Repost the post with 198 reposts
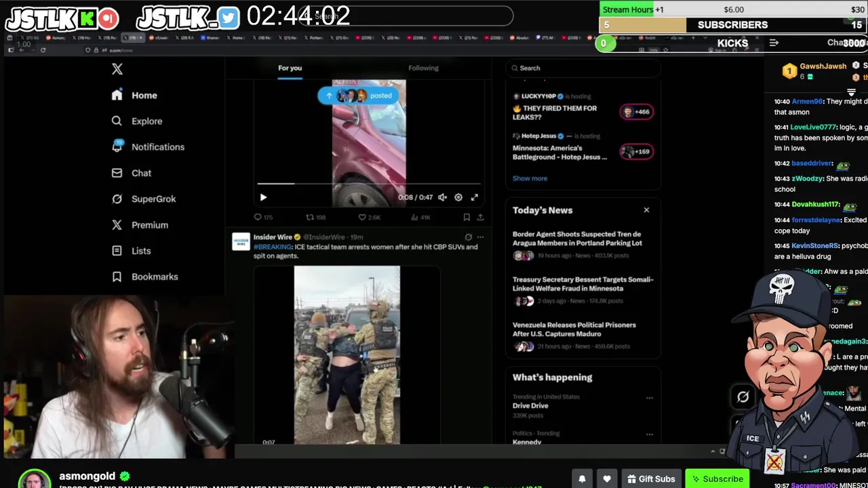Image resolution: width=868 pixels, height=488 pixels. pos(316,218)
